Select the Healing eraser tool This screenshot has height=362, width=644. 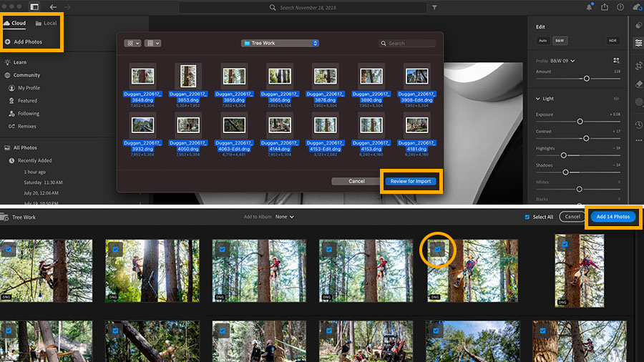coord(639,84)
